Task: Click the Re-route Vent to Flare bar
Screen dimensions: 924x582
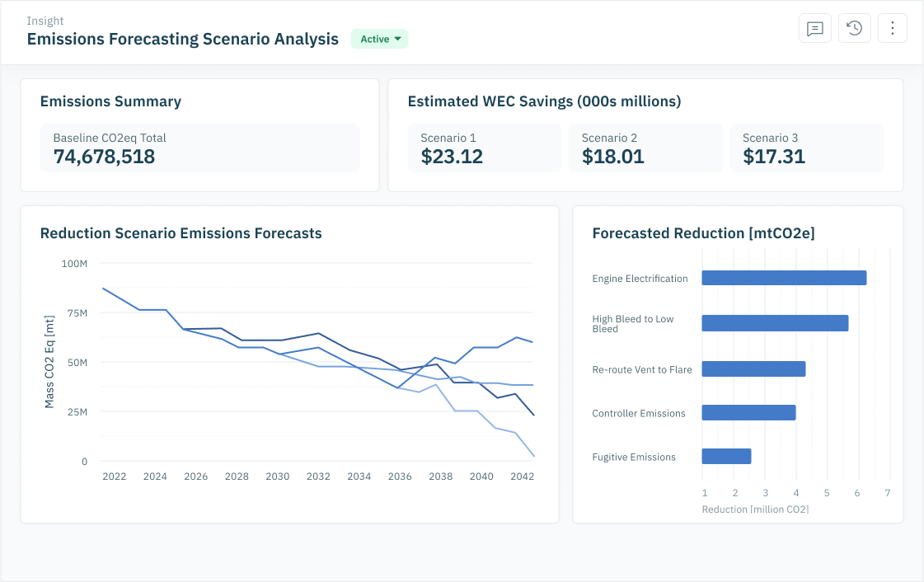Action: [x=753, y=369]
